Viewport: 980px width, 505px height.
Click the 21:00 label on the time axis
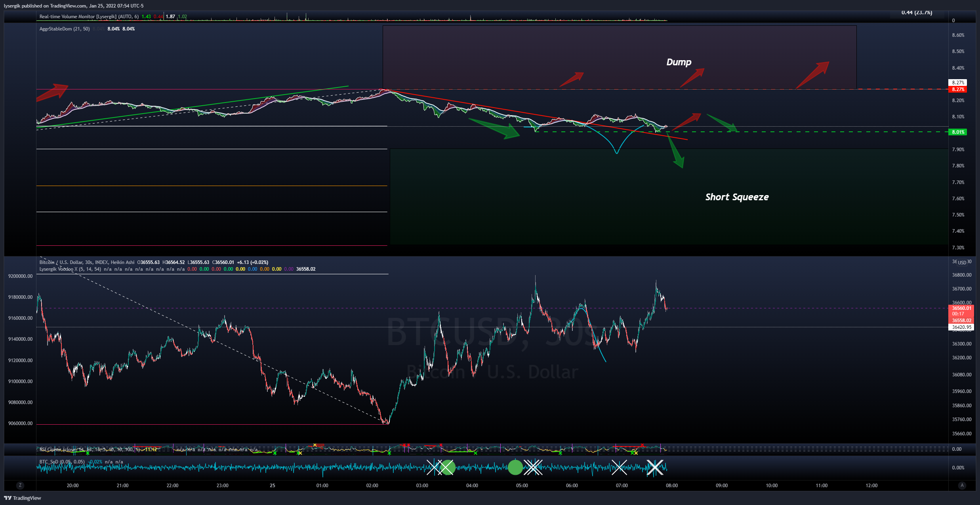[x=122, y=486]
